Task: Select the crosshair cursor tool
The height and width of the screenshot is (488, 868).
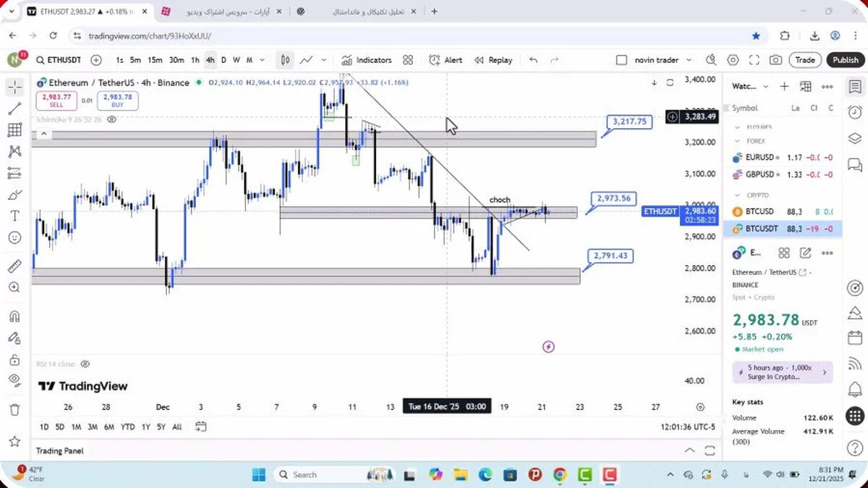Action: (x=14, y=88)
